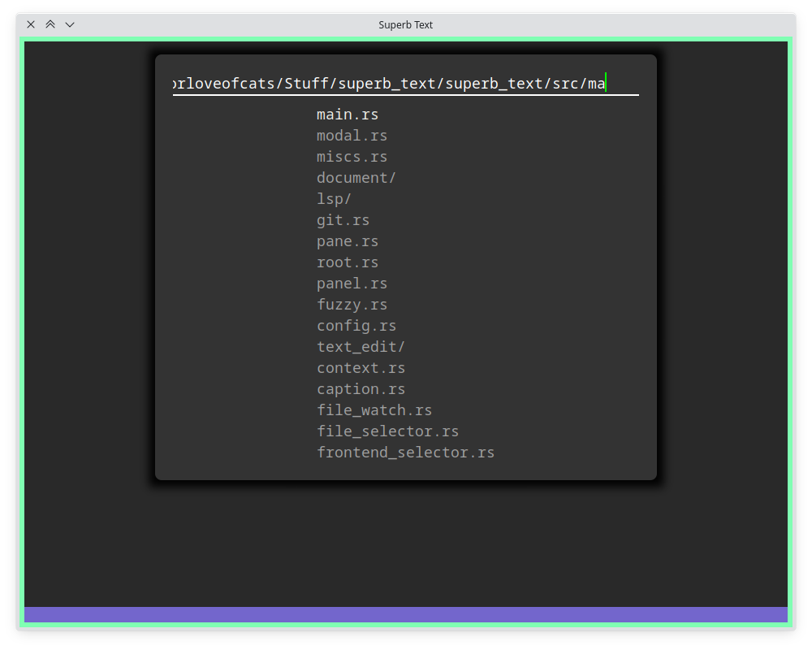Select main.rs from the file list

348,115
